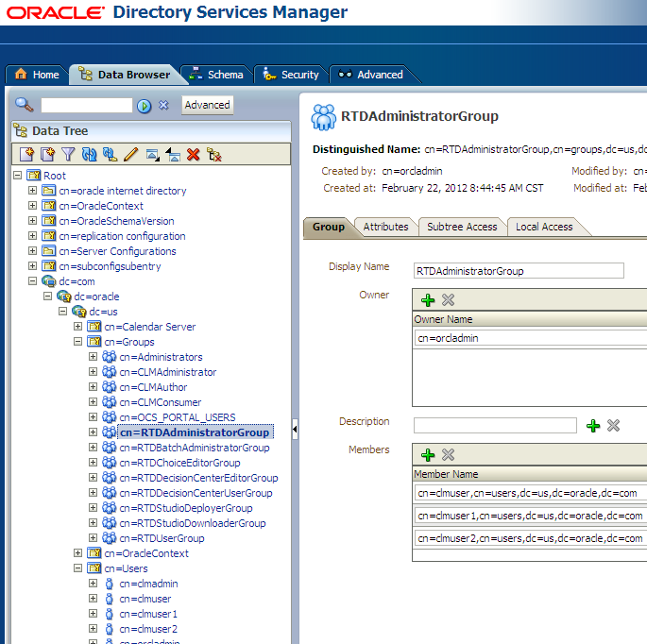Collapse the cn=Users node

(x=78, y=568)
